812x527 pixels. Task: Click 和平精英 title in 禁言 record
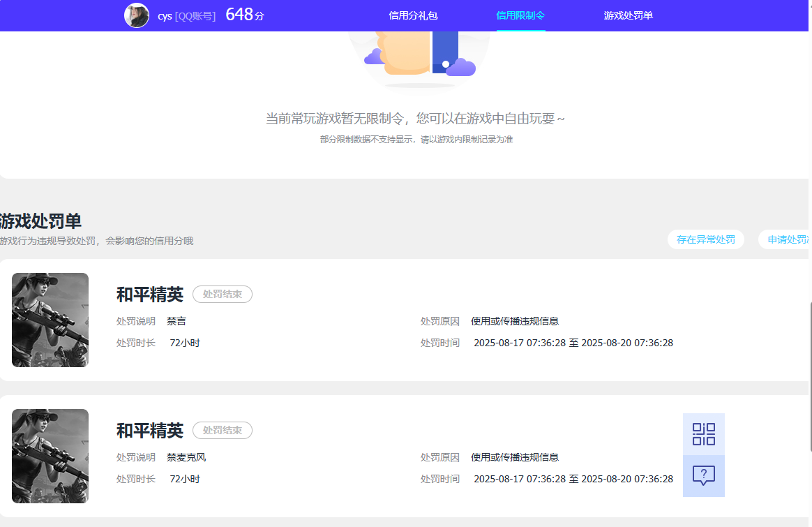(150, 295)
